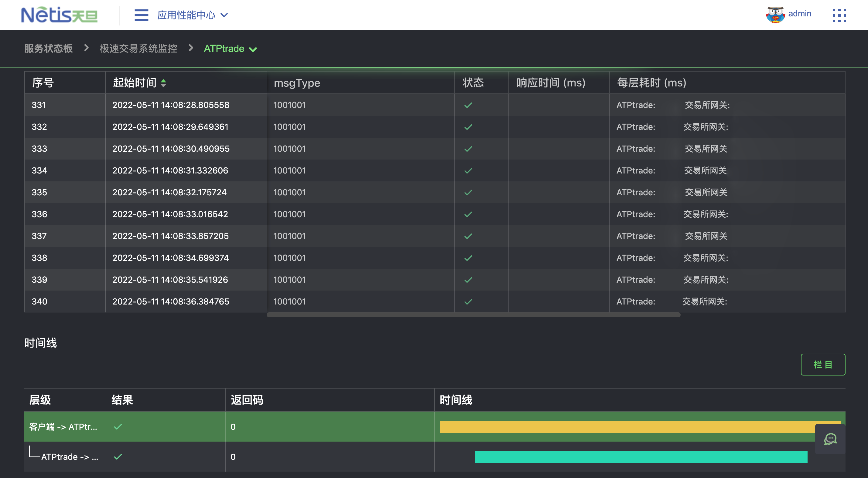Screen dimensions: 868x478
Task: Click the table horizontal scrollbar
Action: tap(473, 315)
